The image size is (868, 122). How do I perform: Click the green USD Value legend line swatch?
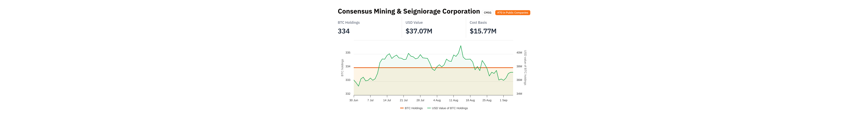(x=429, y=108)
